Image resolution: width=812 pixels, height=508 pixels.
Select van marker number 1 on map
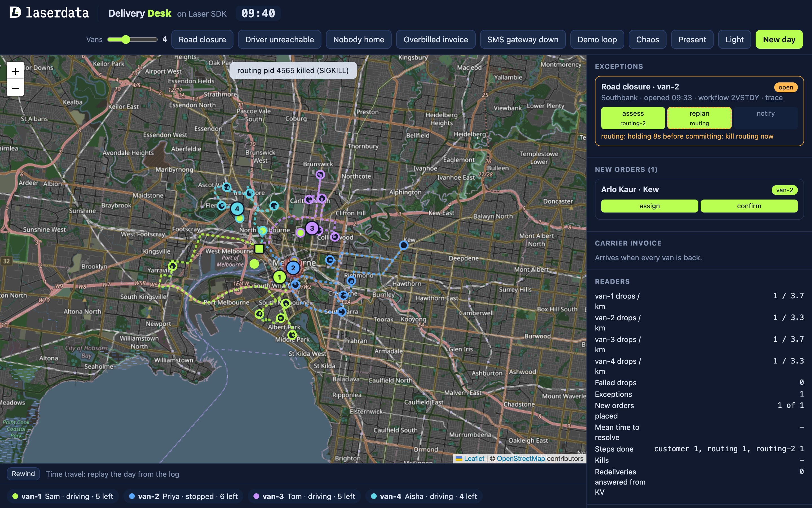pyautogui.click(x=279, y=277)
